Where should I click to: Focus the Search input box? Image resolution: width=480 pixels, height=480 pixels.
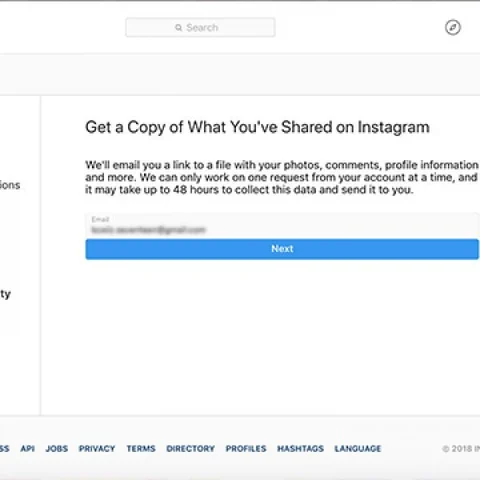point(200,27)
